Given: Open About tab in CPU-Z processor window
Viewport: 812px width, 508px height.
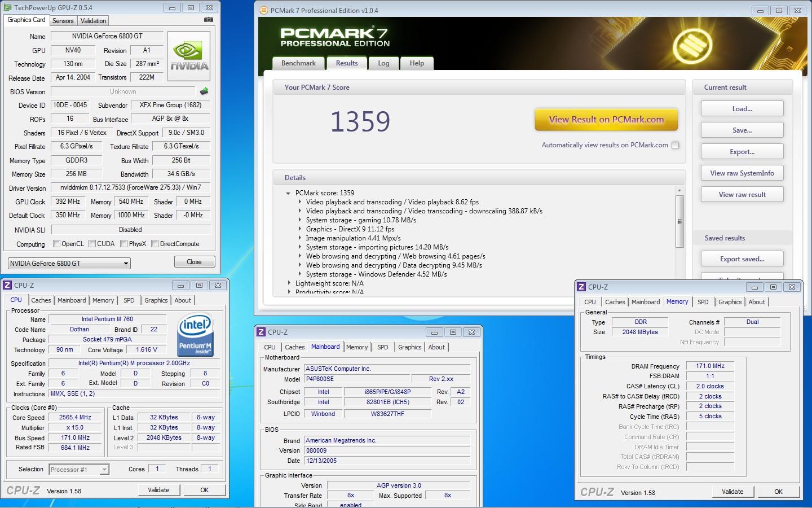Looking at the screenshot, I should tap(183, 300).
